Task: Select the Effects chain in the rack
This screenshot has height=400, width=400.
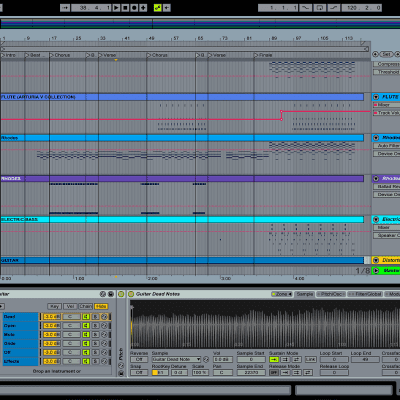Action: tap(21, 361)
